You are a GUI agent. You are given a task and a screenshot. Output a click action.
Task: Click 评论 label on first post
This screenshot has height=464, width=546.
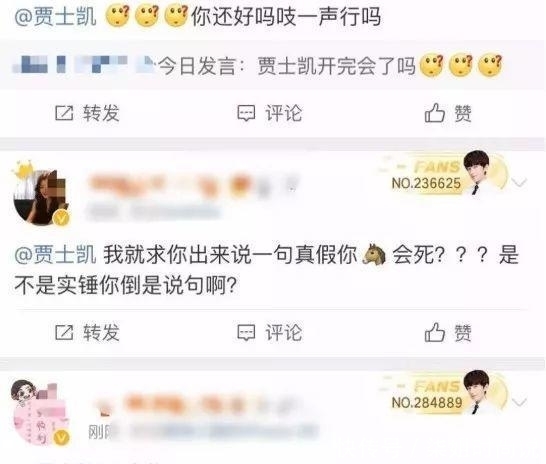(x=284, y=113)
